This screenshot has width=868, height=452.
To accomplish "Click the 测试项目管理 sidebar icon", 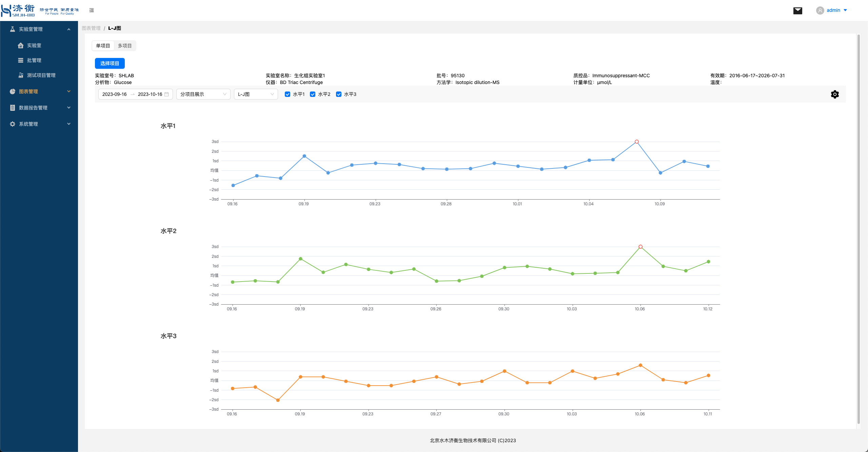I will (21, 75).
